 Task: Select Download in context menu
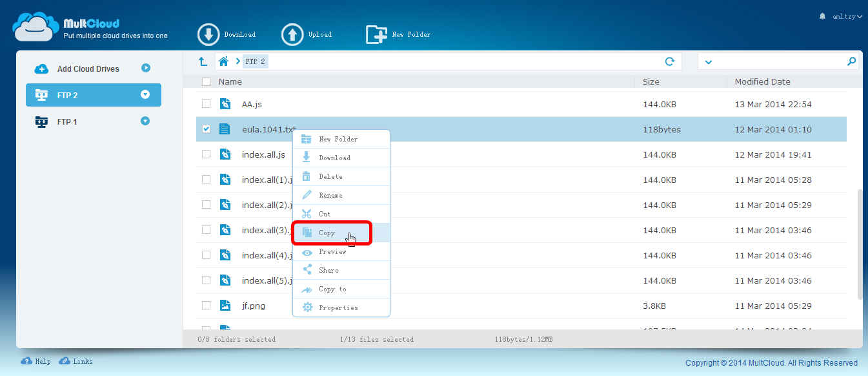pos(341,158)
